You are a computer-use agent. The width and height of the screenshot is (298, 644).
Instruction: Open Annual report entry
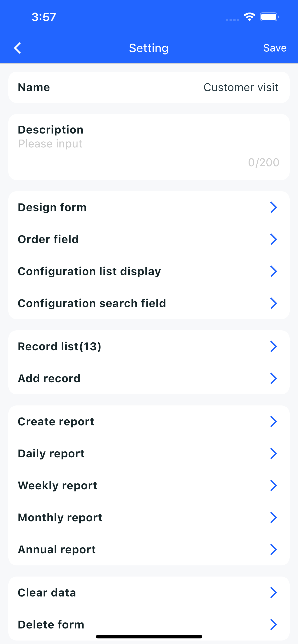pyautogui.click(x=149, y=549)
